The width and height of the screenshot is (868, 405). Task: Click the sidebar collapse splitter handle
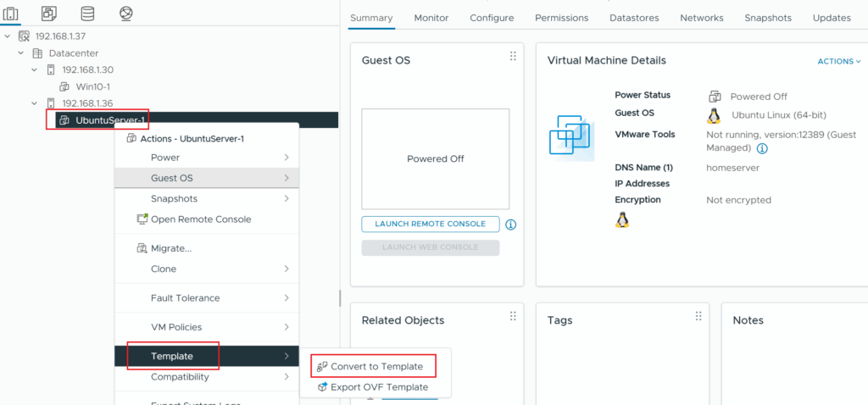(x=340, y=299)
